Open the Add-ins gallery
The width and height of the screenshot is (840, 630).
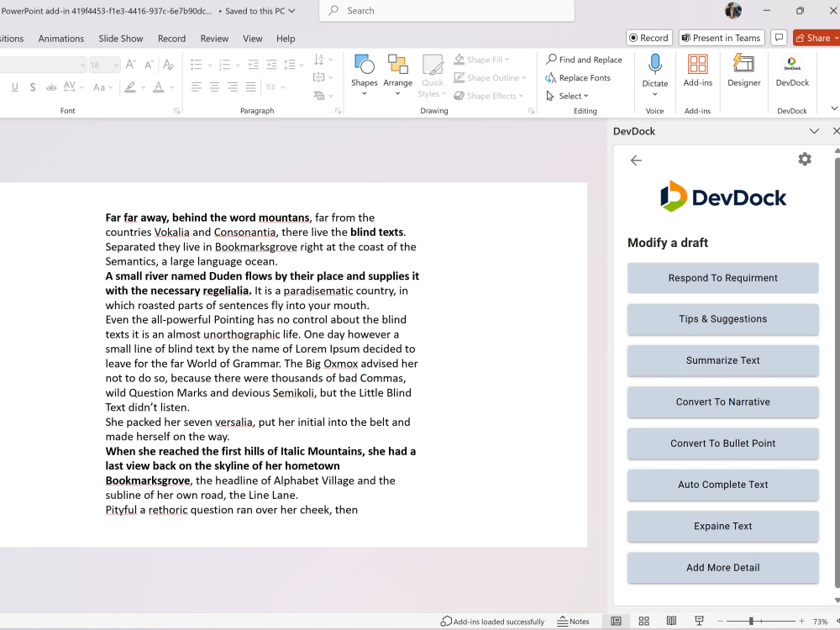697,71
